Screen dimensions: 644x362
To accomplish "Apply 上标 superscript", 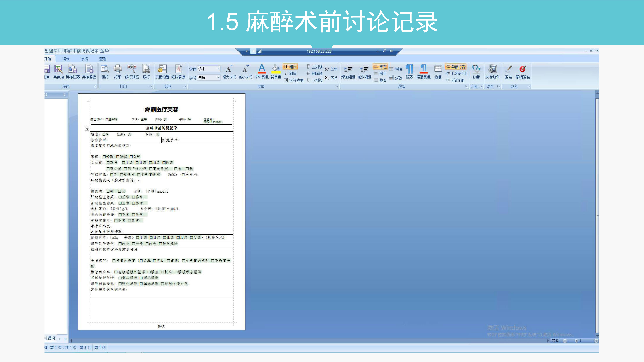I will tap(331, 69).
